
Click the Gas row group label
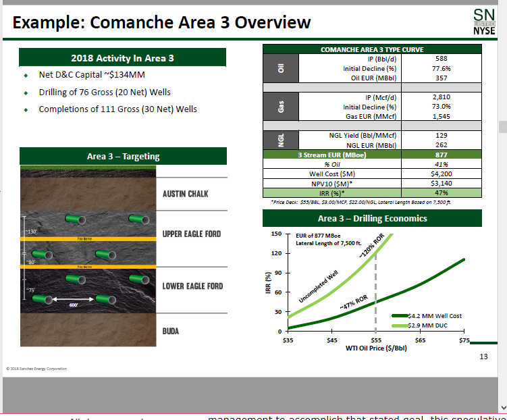[x=281, y=107]
